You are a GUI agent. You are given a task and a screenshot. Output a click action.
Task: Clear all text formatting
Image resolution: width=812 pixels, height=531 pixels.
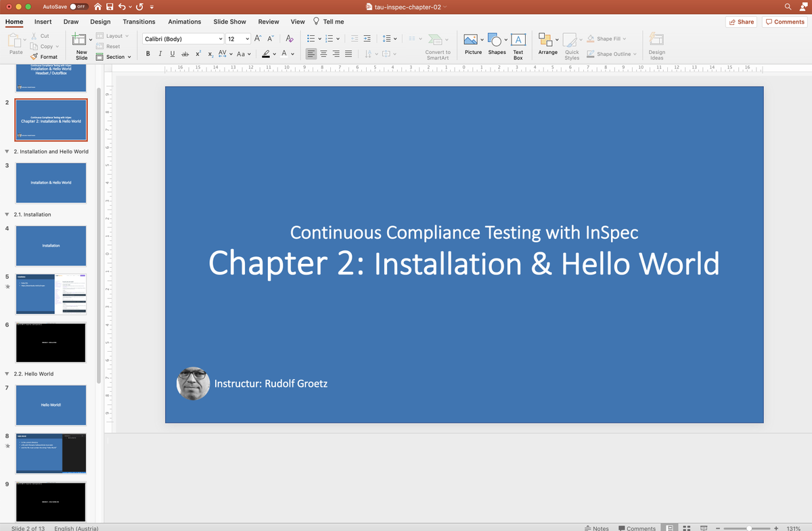coord(290,39)
